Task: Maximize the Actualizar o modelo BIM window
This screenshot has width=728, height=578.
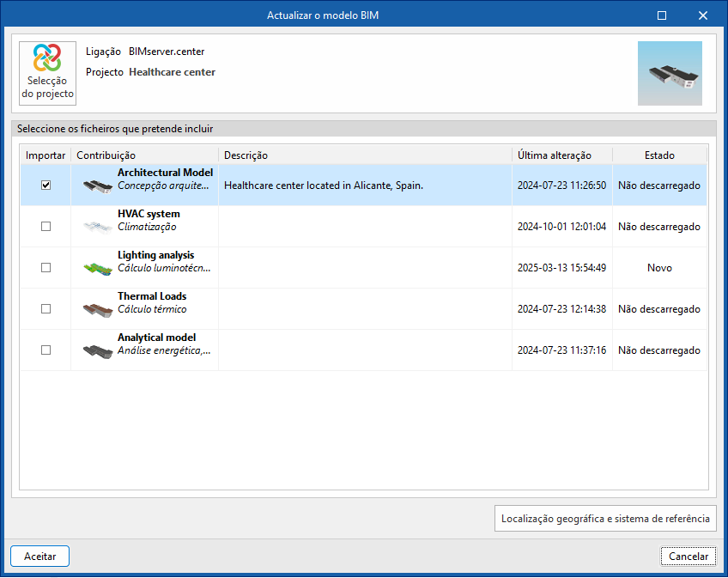Action: click(662, 15)
